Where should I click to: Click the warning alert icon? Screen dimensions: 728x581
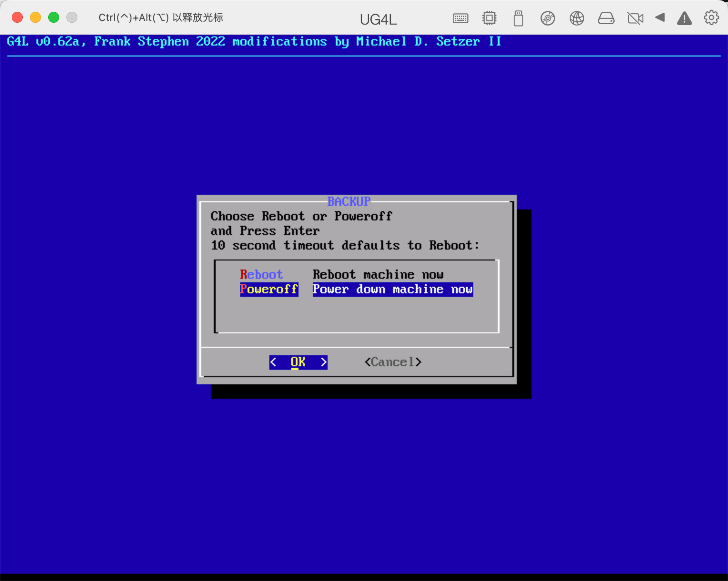click(685, 19)
